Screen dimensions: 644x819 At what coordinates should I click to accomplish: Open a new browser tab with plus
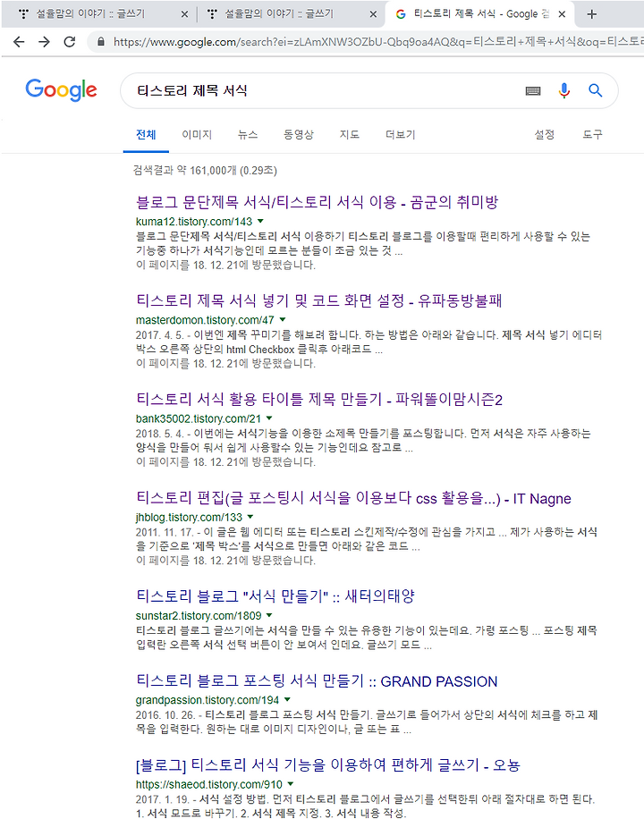click(591, 14)
